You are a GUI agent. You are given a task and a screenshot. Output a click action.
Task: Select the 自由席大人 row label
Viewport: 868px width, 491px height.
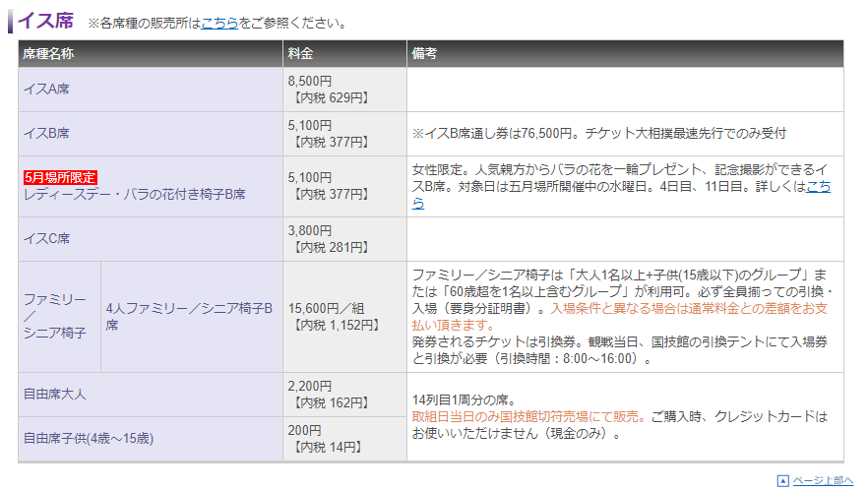(53, 394)
